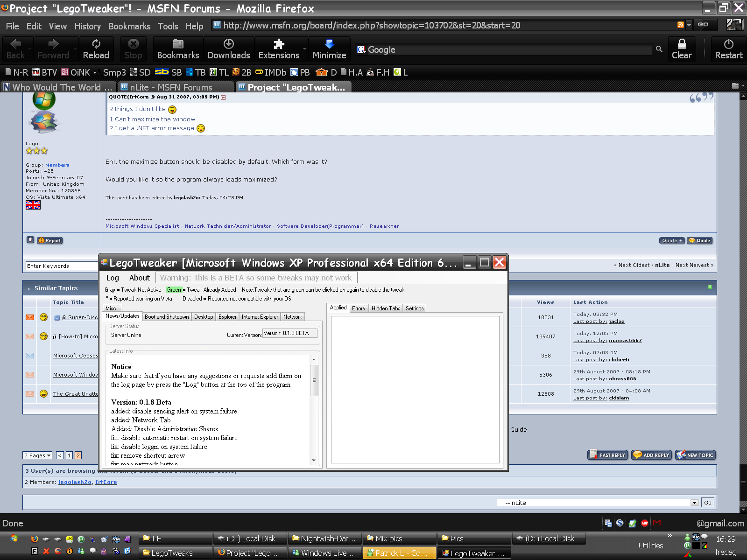
Task: Switch to 'Who Would The World' browser tab
Action: [x=58, y=87]
